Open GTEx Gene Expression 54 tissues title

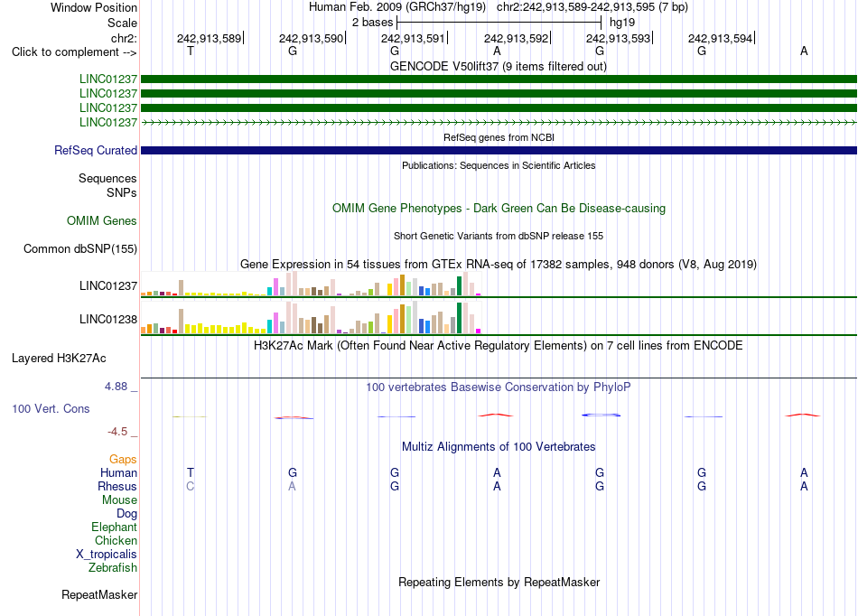point(499,265)
